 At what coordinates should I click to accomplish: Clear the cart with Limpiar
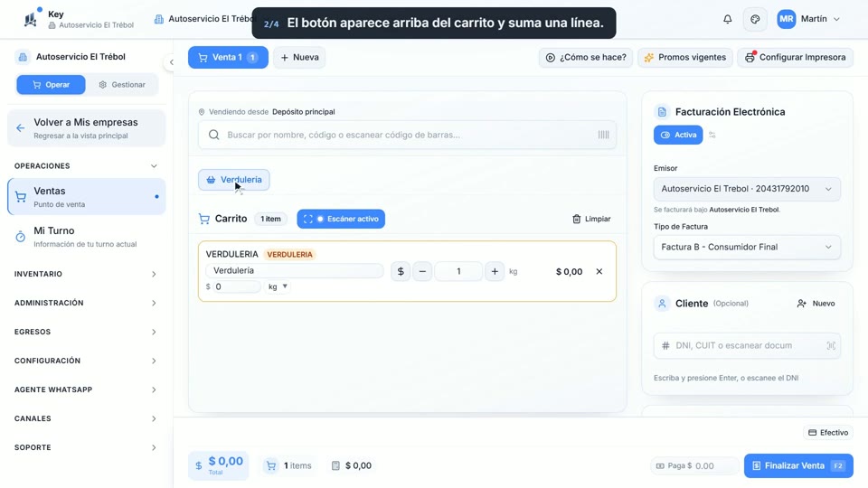click(591, 219)
